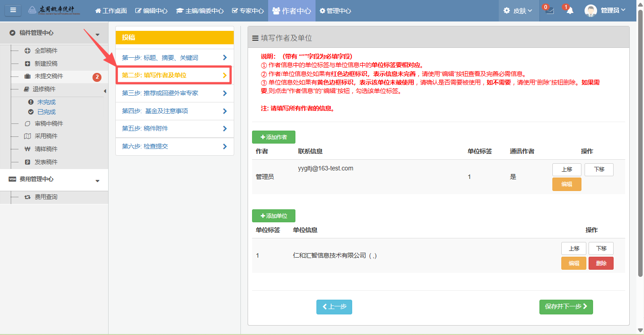
Task: Go to step 第五步: 稿件附件
Action: [x=174, y=129]
